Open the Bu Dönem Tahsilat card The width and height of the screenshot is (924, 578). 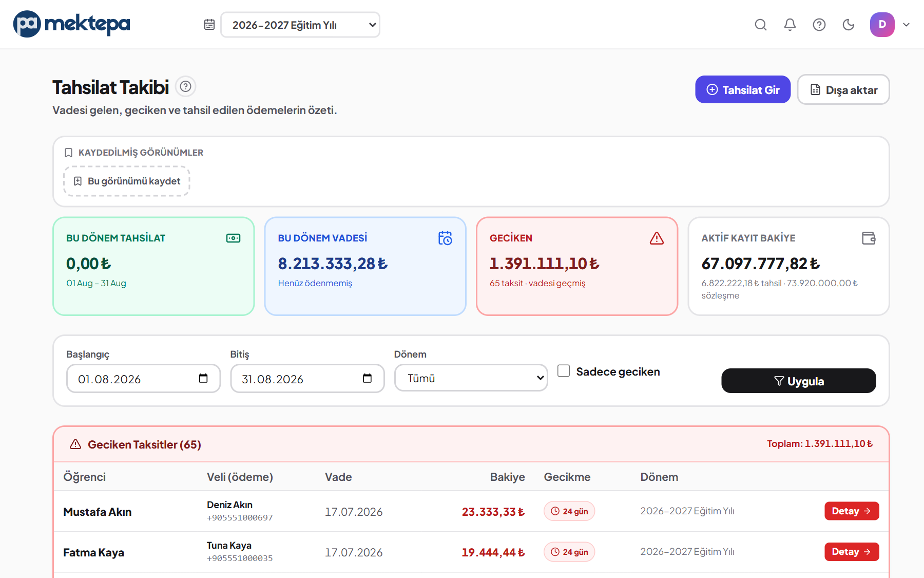(153, 266)
